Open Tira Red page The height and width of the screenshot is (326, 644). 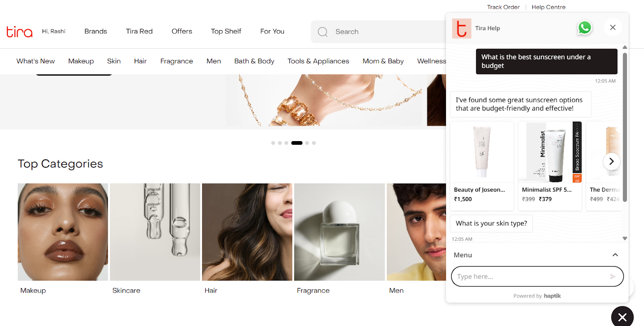(x=139, y=31)
